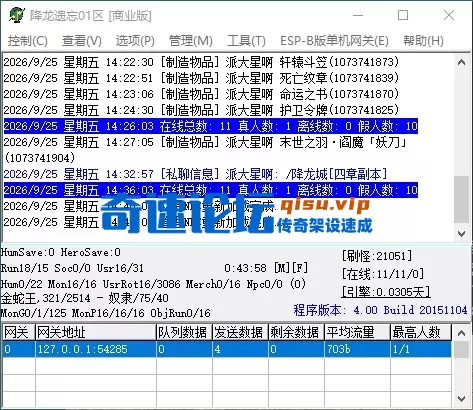Open the 选项(P) menu
The image size is (473, 410).
(x=135, y=41)
